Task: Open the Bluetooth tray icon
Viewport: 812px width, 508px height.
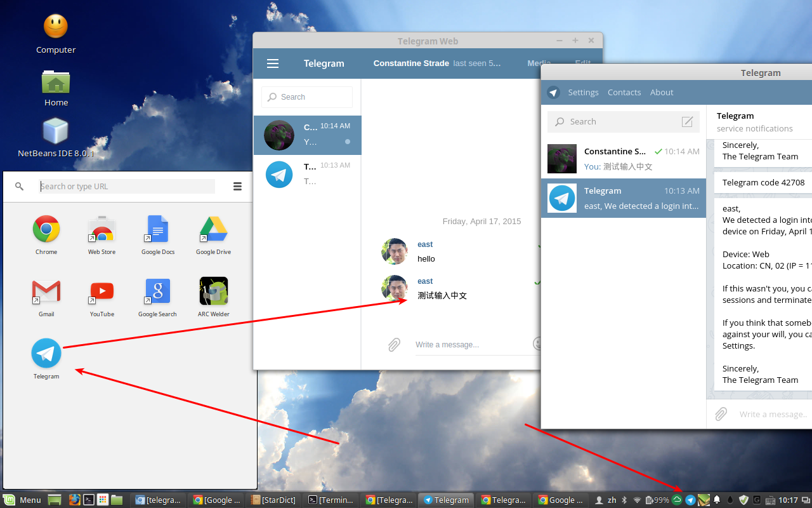Action: click(624, 500)
